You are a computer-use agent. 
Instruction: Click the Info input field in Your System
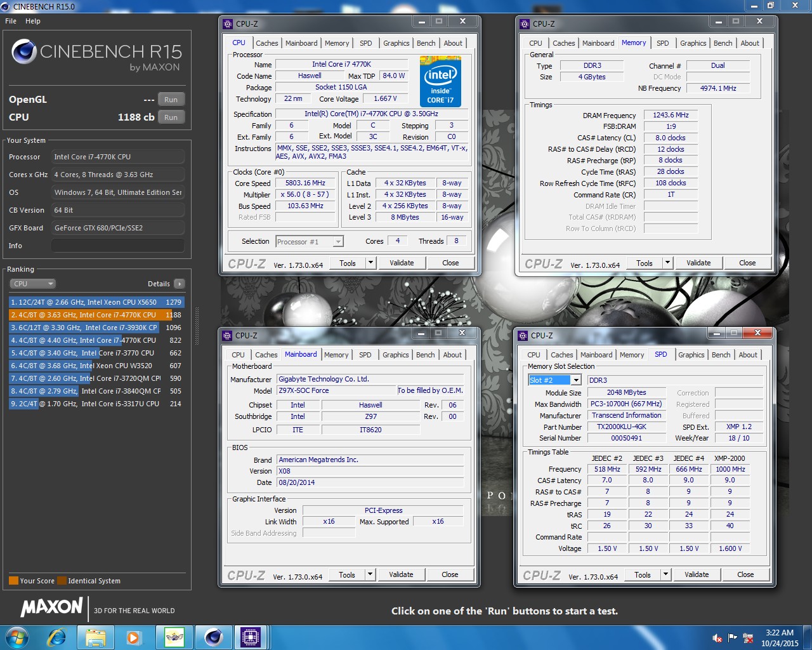(x=118, y=246)
